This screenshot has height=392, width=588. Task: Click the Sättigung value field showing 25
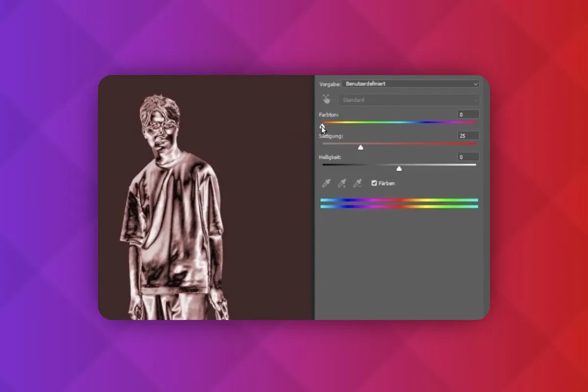point(468,136)
